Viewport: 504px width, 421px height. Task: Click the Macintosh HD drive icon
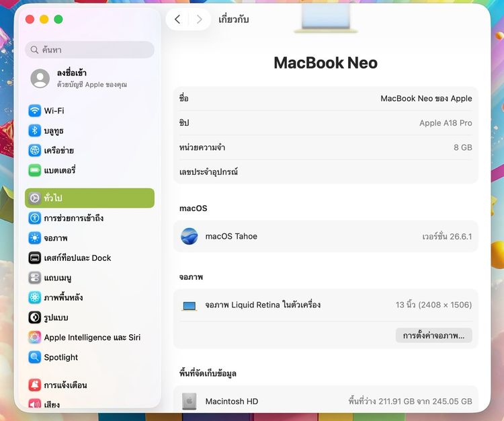(189, 401)
